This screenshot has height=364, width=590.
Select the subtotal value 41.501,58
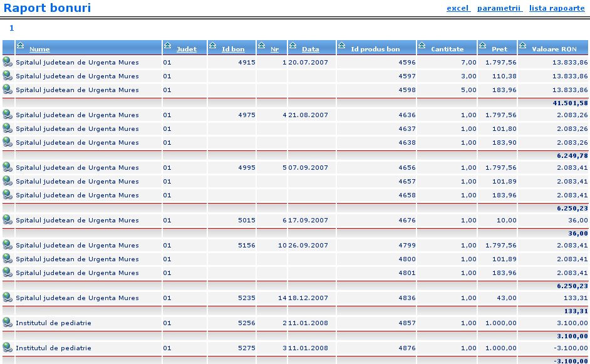pos(570,103)
